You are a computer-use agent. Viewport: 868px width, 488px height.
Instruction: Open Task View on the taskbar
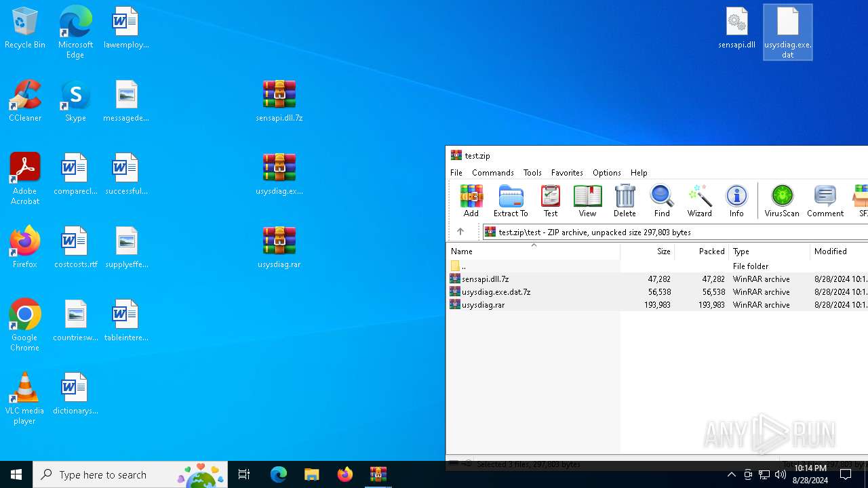pyautogui.click(x=244, y=474)
